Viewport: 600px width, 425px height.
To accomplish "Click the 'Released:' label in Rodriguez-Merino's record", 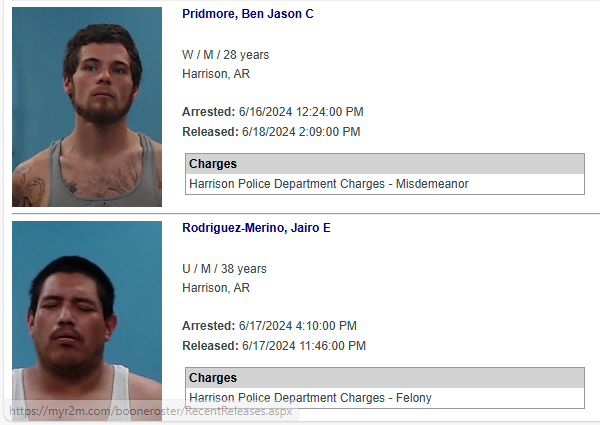I will pos(208,346).
